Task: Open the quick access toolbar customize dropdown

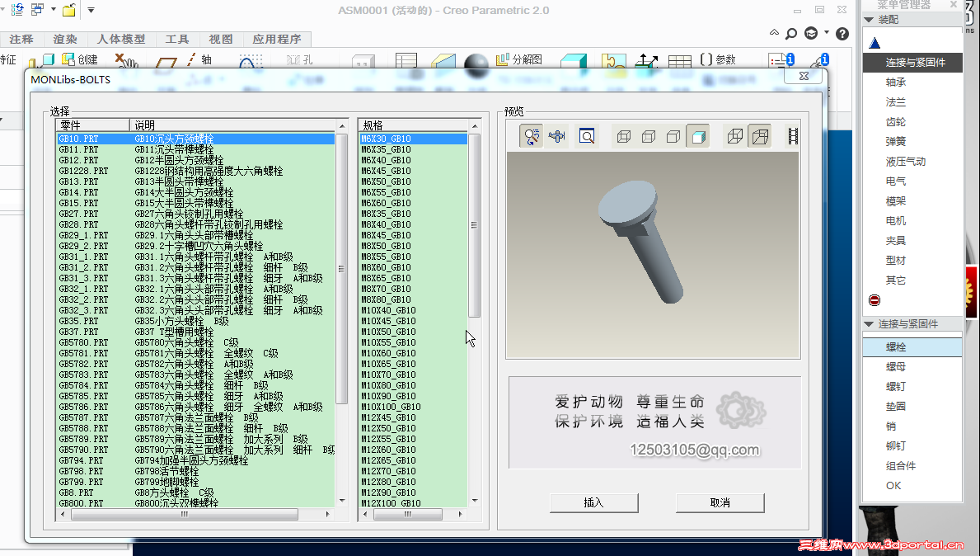Action: (x=91, y=10)
